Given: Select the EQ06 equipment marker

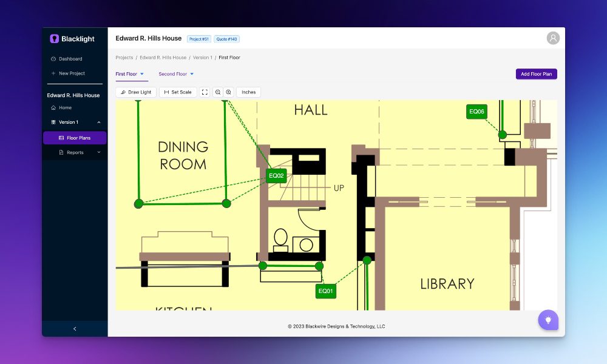Looking at the screenshot, I should (476, 112).
